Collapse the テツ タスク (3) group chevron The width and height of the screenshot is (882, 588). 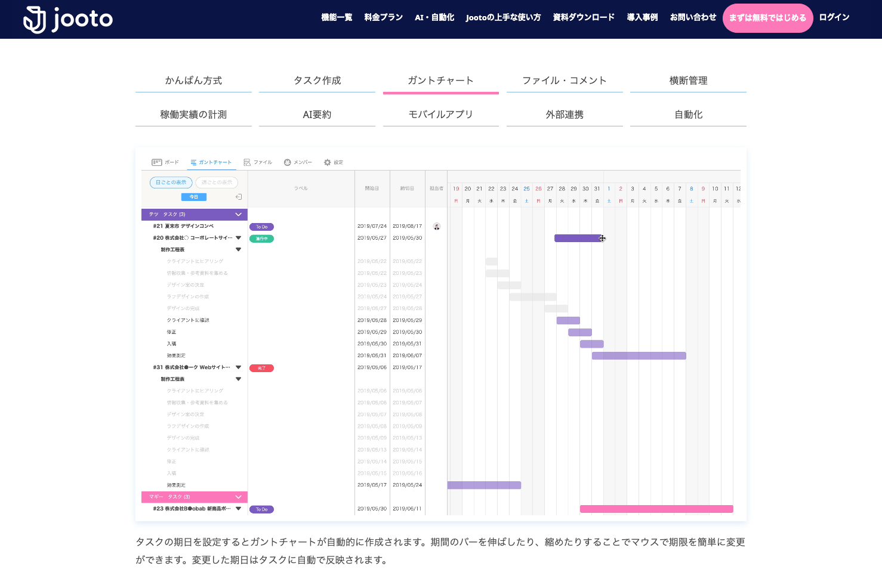point(239,215)
